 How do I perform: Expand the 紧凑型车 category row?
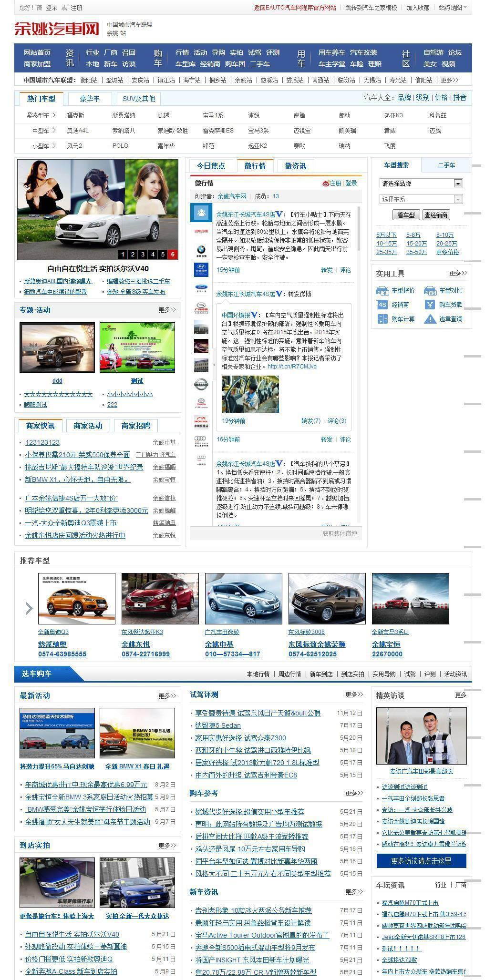pyautogui.click(x=41, y=115)
